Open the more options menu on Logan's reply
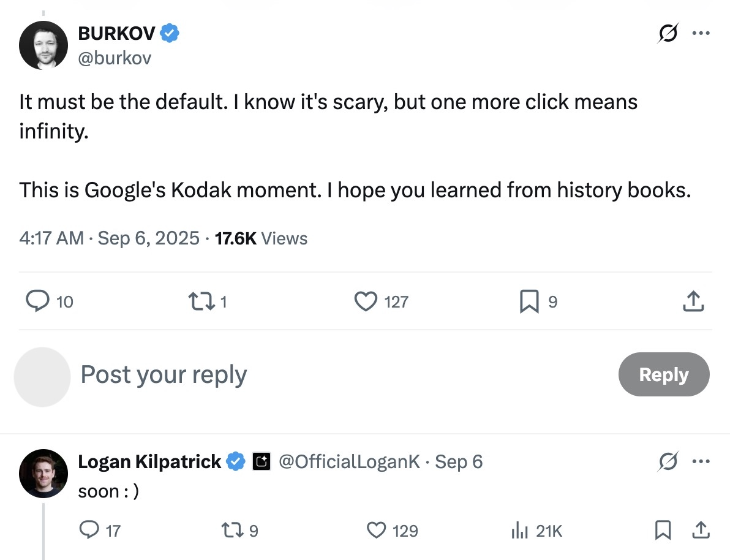The image size is (730, 560). tap(702, 462)
